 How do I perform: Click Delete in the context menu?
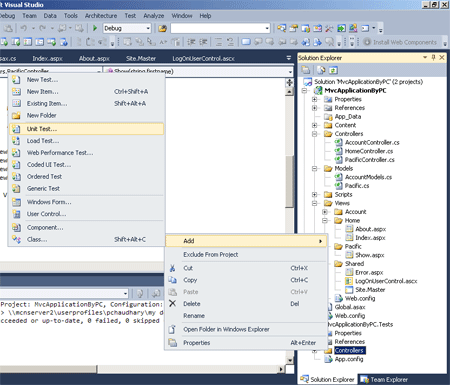(x=246, y=304)
